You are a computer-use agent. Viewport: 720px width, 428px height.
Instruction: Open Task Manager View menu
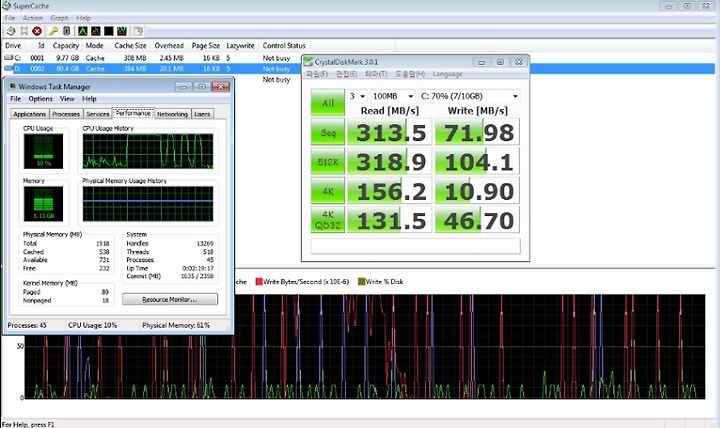[67, 99]
